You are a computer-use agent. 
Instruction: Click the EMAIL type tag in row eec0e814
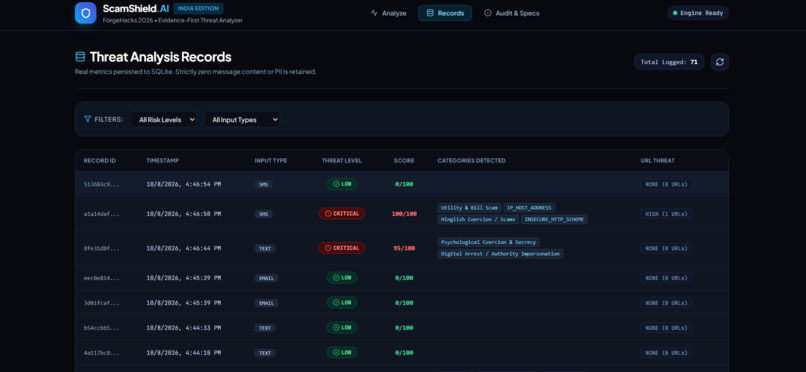click(x=266, y=278)
